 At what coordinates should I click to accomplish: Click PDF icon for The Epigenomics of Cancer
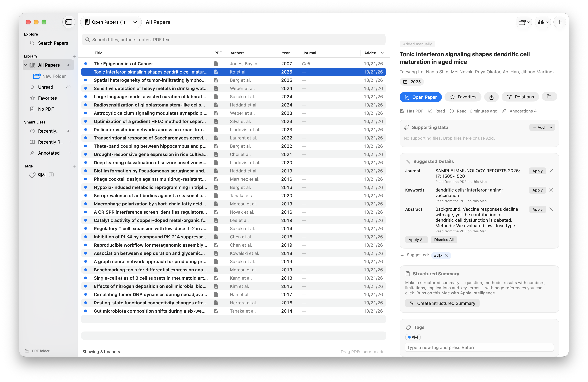coord(216,64)
